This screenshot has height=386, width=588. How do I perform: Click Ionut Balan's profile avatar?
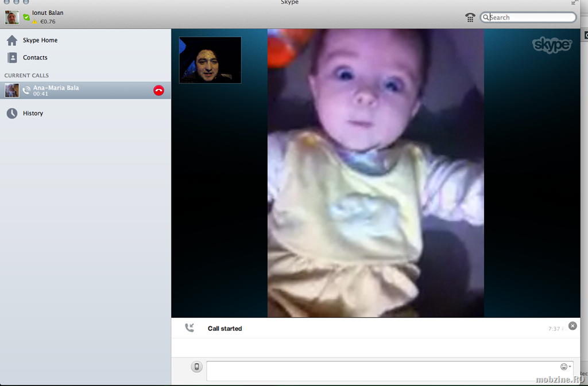(12, 17)
